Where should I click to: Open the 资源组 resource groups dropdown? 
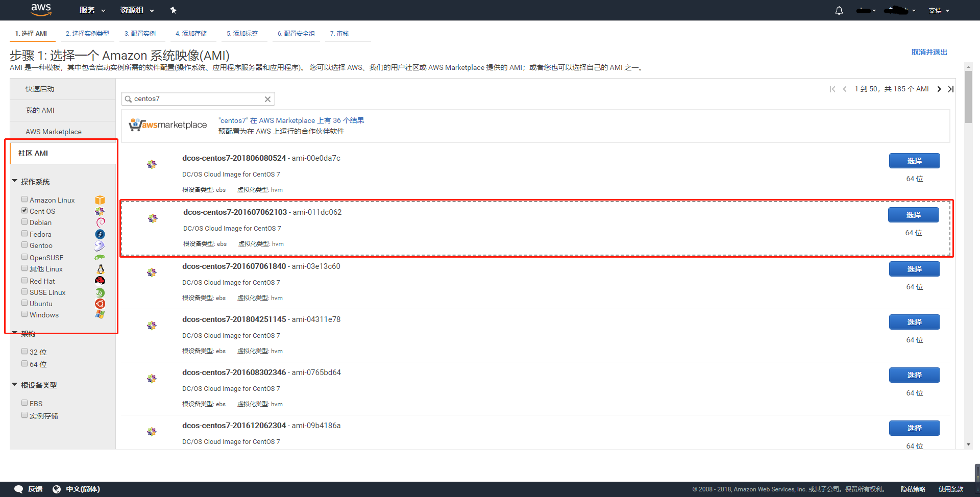click(137, 10)
